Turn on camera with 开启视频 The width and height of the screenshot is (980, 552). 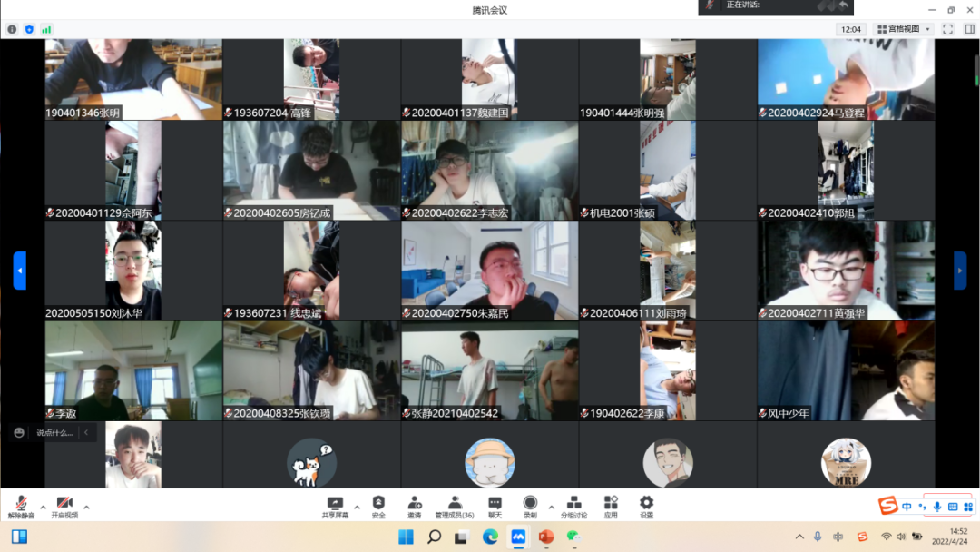[x=64, y=505]
